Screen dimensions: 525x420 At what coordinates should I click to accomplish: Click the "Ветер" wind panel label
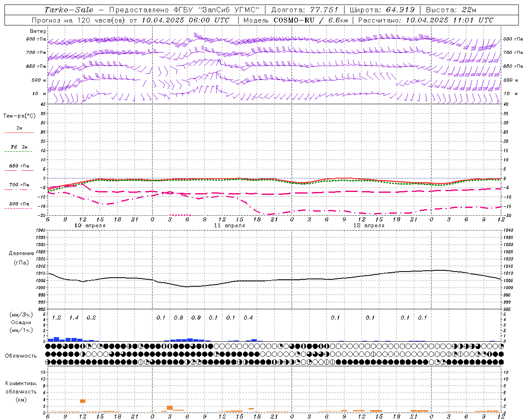[38, 31]
